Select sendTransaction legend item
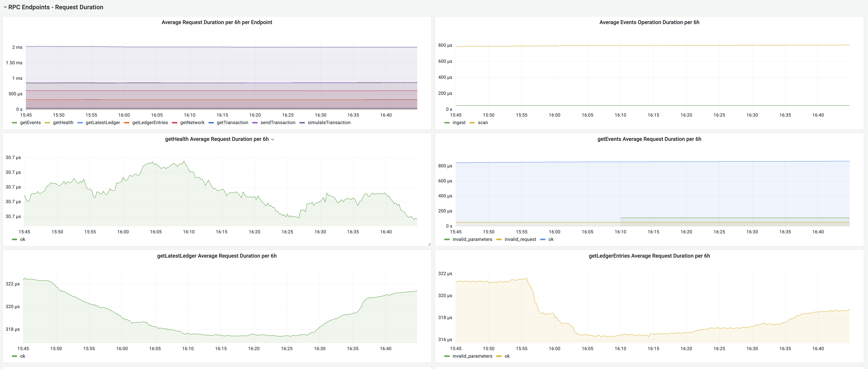The width and height of the screenshot is (868, 369). pos(278,122)
